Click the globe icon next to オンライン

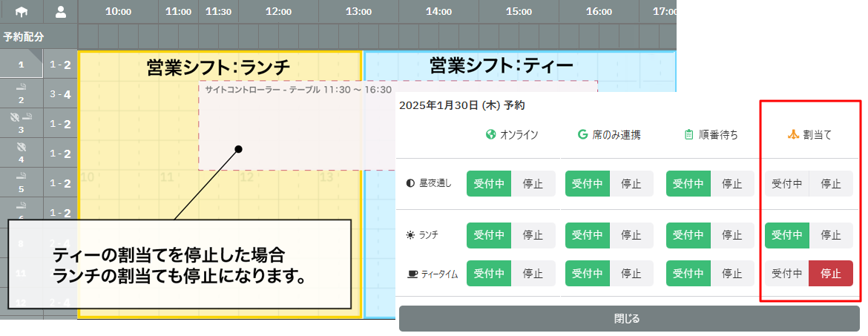point(490,134)
